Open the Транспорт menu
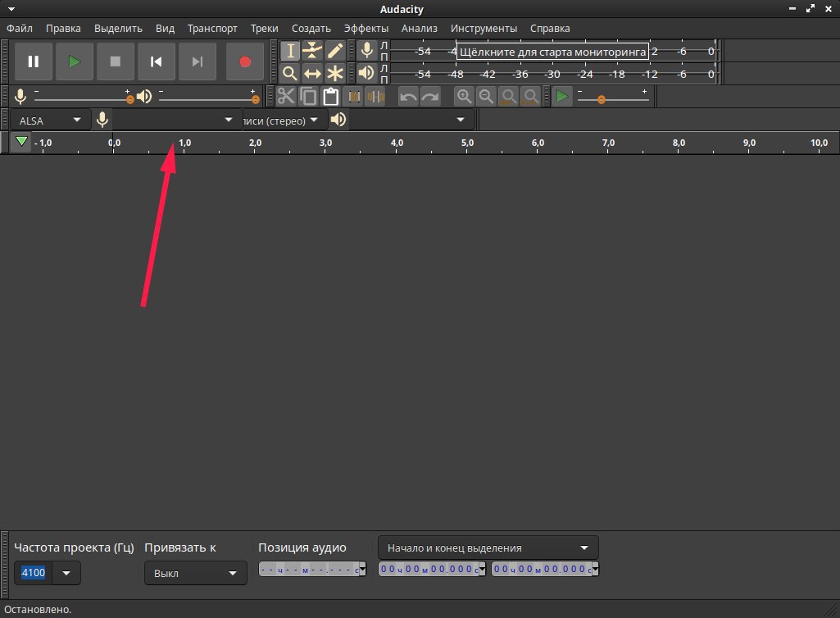Image resolution: width=840 pixels, height=618 pixels. pos(212,29)
